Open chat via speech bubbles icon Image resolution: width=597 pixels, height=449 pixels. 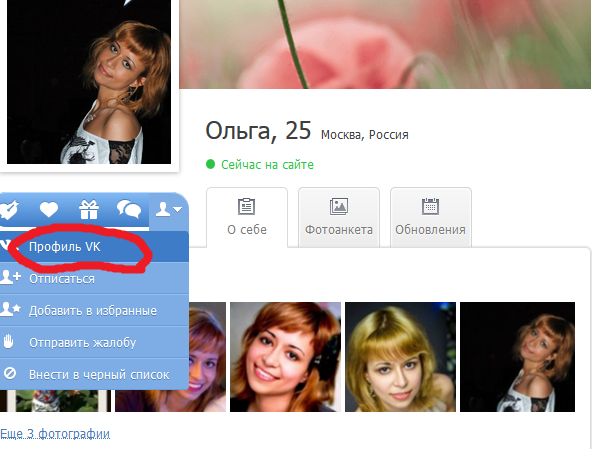(x=129, y=209)
